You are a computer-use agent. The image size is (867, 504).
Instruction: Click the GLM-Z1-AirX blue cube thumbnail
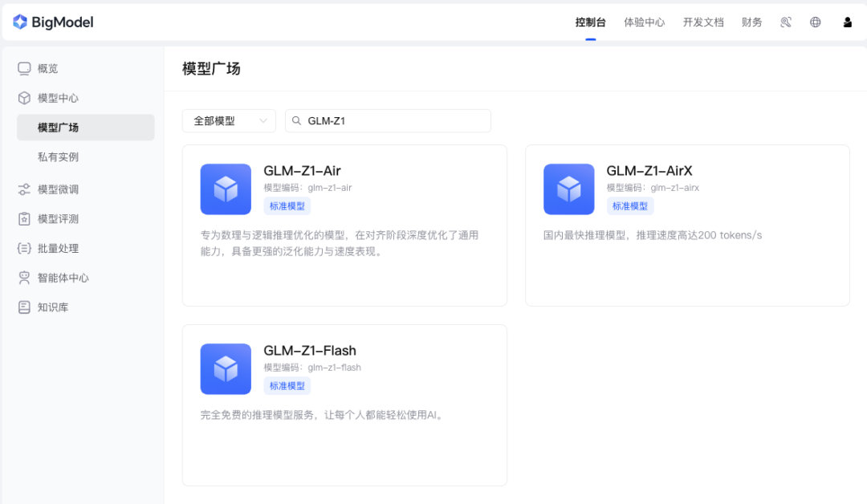pyautogui.click(x=569, y=189)
